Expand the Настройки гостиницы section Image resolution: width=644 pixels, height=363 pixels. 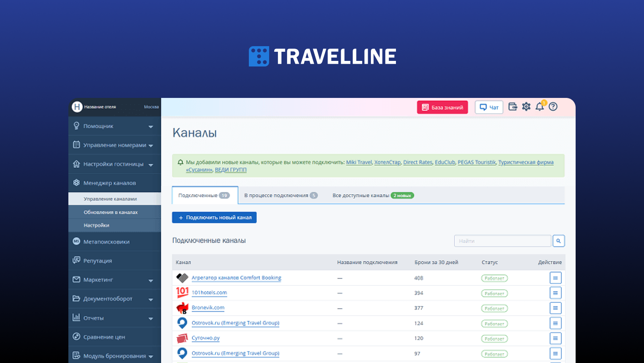point(151,164)
